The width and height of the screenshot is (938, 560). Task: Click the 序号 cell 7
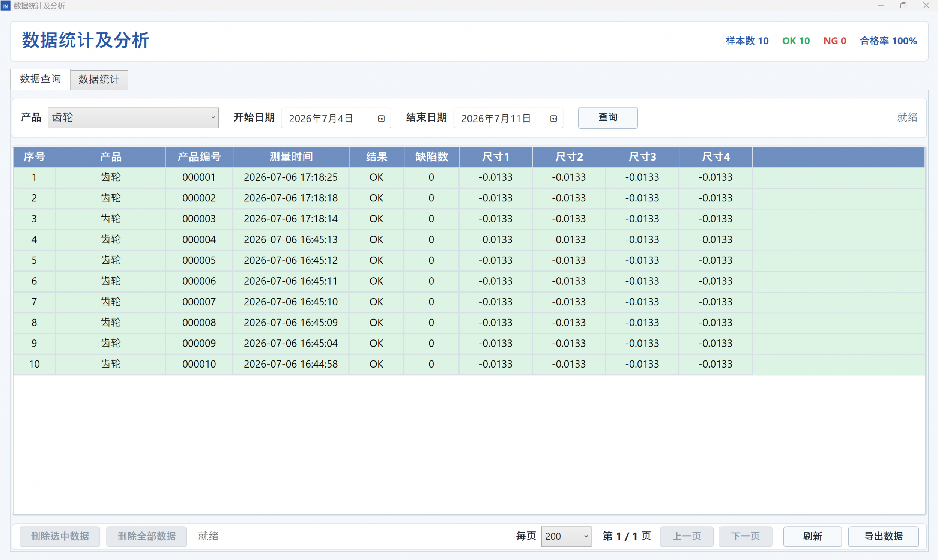coord(35,302)
